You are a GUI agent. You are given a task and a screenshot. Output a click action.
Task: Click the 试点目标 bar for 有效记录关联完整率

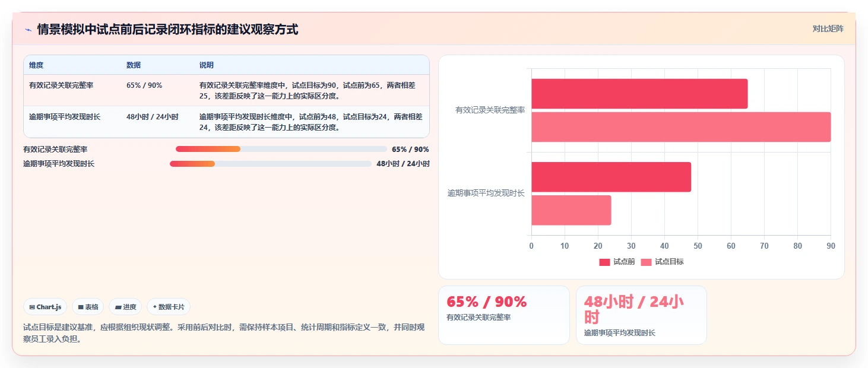click(x=681, y=127)
